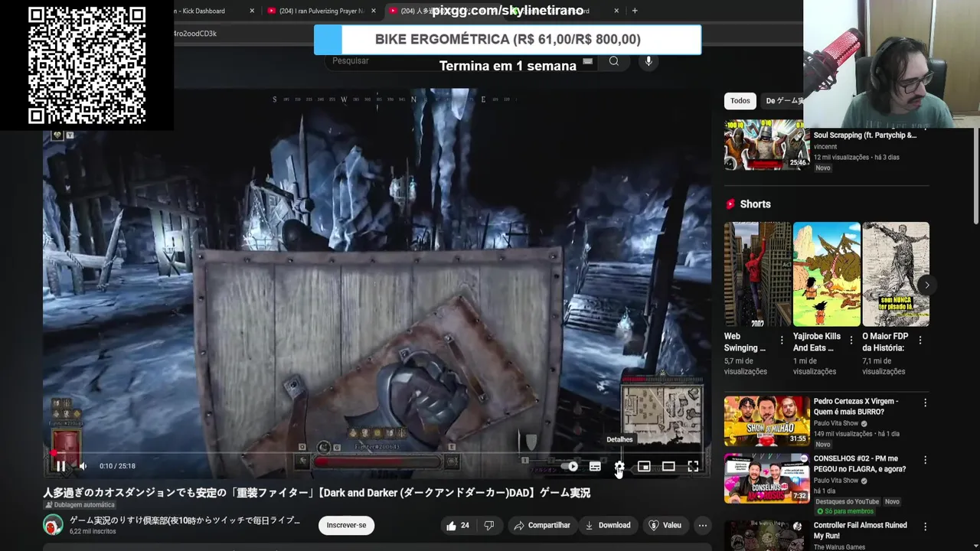Open the Soul Scrapping video thumbnail

click(x=766, y=145)
